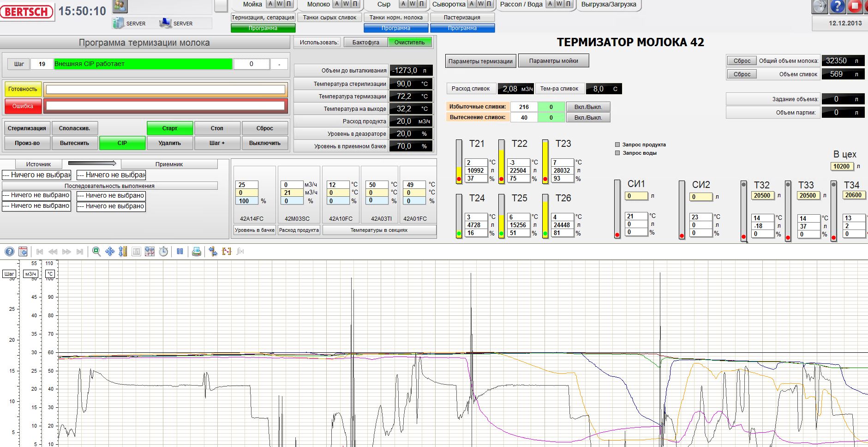
Task: Click the red stop icon at top right
Action: pyautogui.click(x=855, y=6)
